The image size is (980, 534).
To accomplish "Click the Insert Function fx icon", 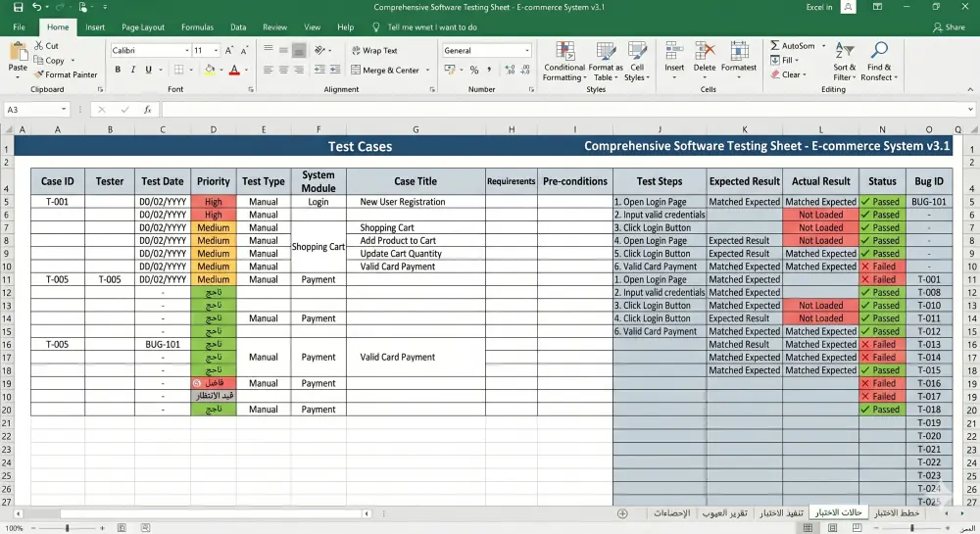I will click(x=148, y=110).
